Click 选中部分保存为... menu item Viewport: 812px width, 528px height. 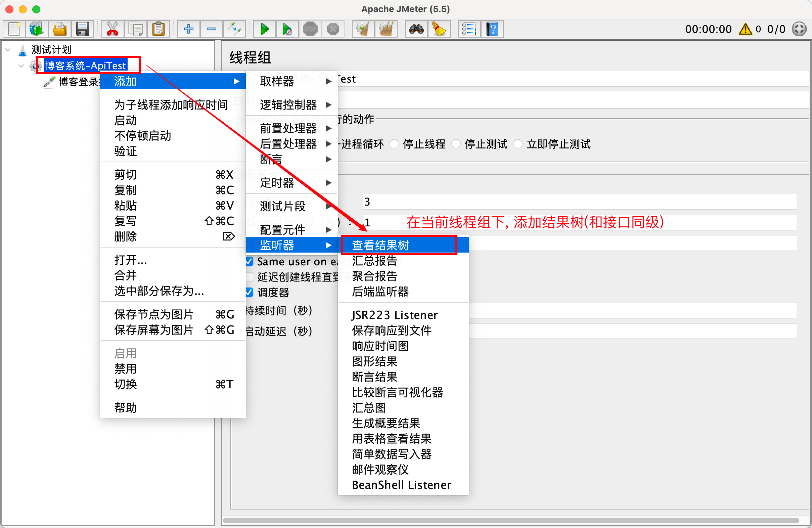(x=173, y=291)
